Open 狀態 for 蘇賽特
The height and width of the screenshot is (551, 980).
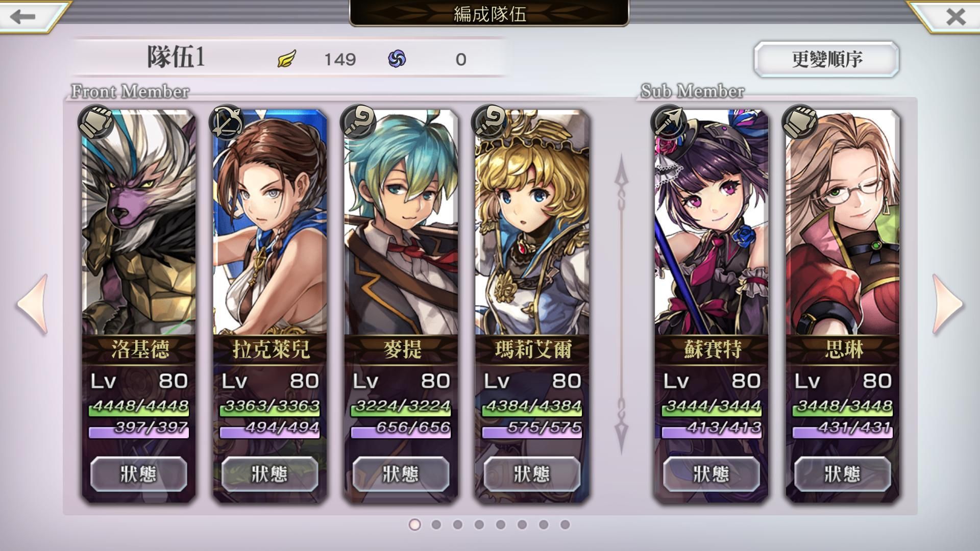click(x=711, y=474)
